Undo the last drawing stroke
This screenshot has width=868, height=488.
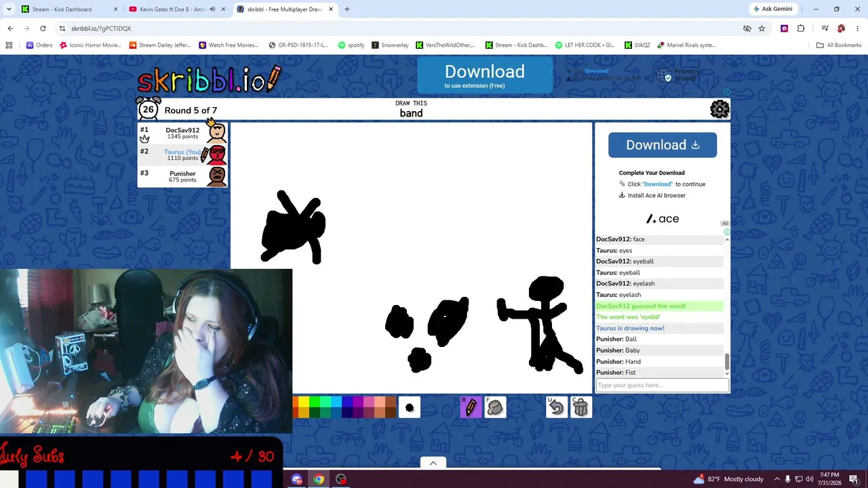click(557, 407)
